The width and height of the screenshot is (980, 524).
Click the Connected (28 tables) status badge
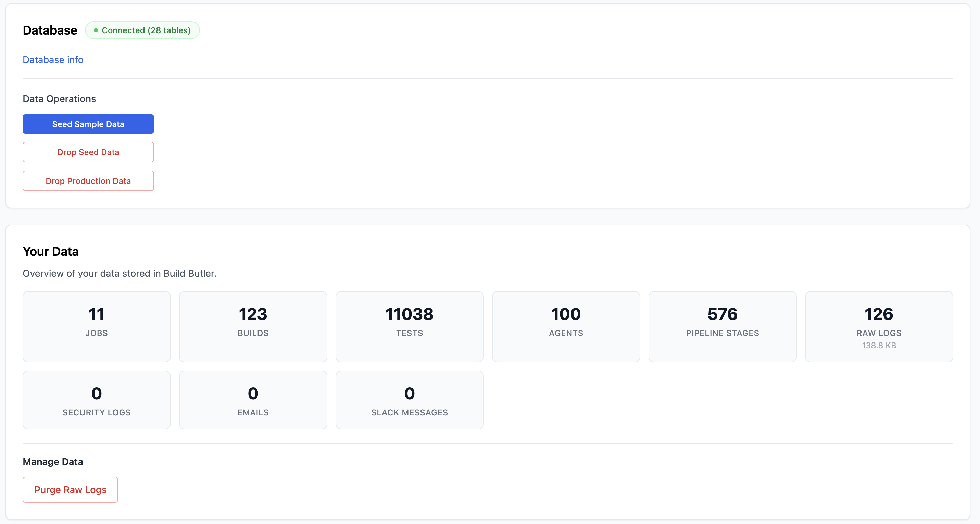pyautogui.click(x=142, y=30)
